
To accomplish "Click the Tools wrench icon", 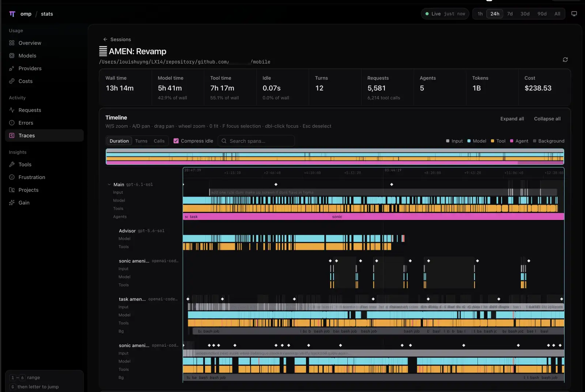I will coord(12,164).
